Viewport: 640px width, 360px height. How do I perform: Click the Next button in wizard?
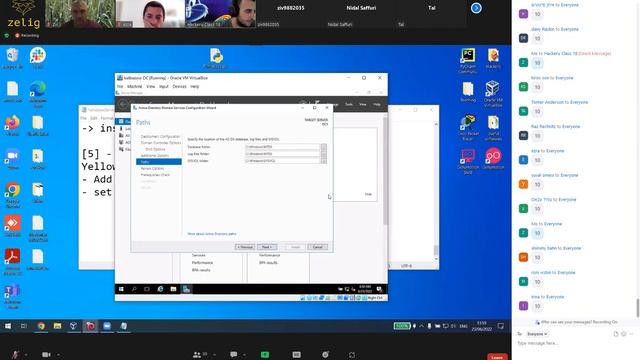pyautogui.click(x=267, y=247)
